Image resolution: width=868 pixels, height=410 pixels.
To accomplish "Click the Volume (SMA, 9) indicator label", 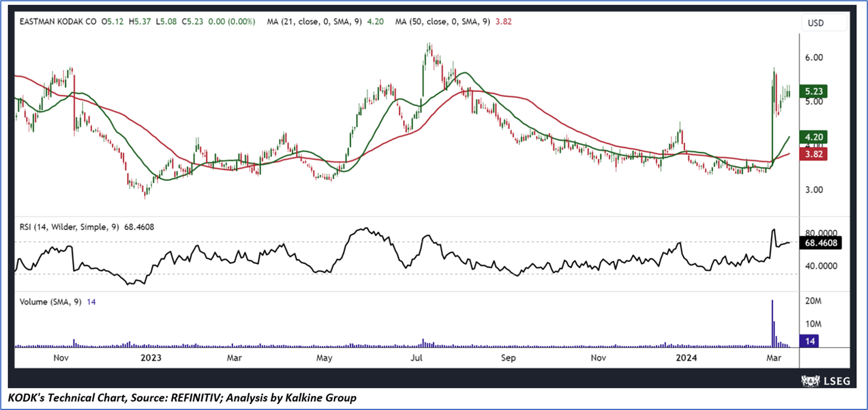I will (50, 302).
